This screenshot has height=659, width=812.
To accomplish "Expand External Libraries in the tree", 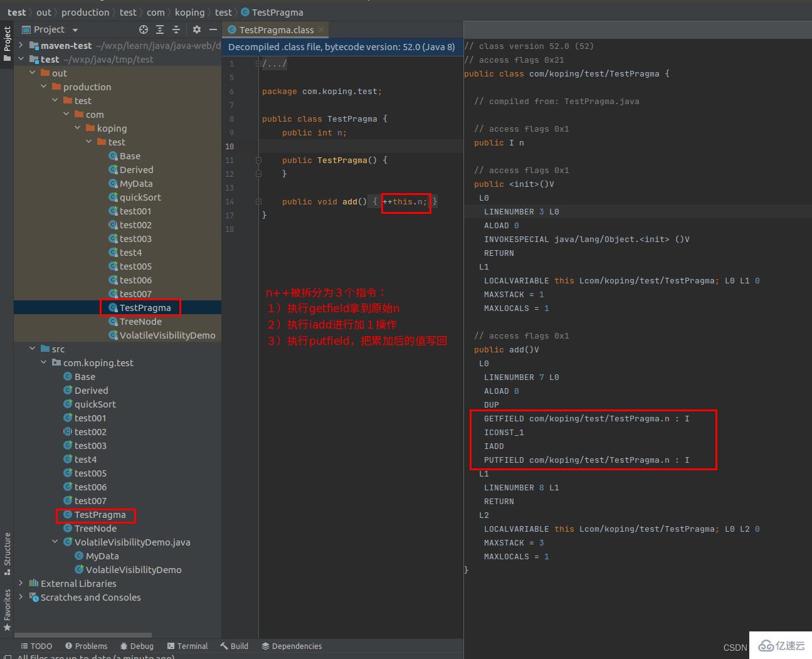I will 21,583.
